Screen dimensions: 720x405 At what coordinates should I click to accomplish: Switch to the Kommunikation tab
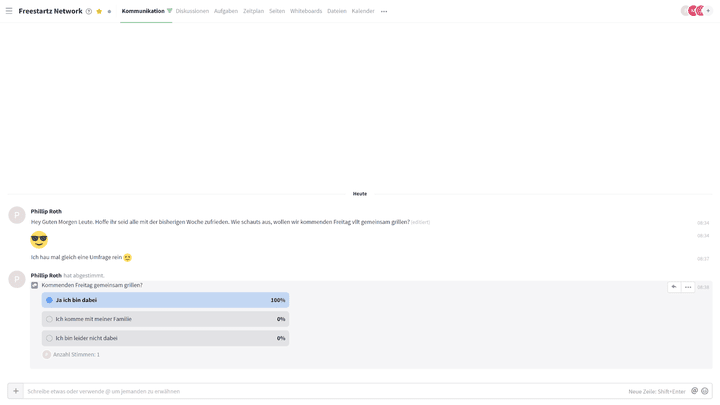pyautogui.click(x=143, y=11)
